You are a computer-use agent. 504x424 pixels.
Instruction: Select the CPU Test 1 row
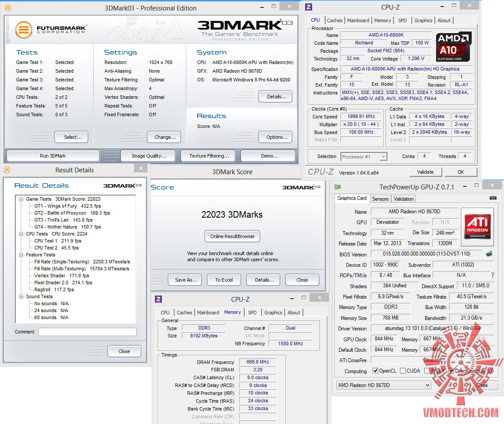click(x=58, y=241)
